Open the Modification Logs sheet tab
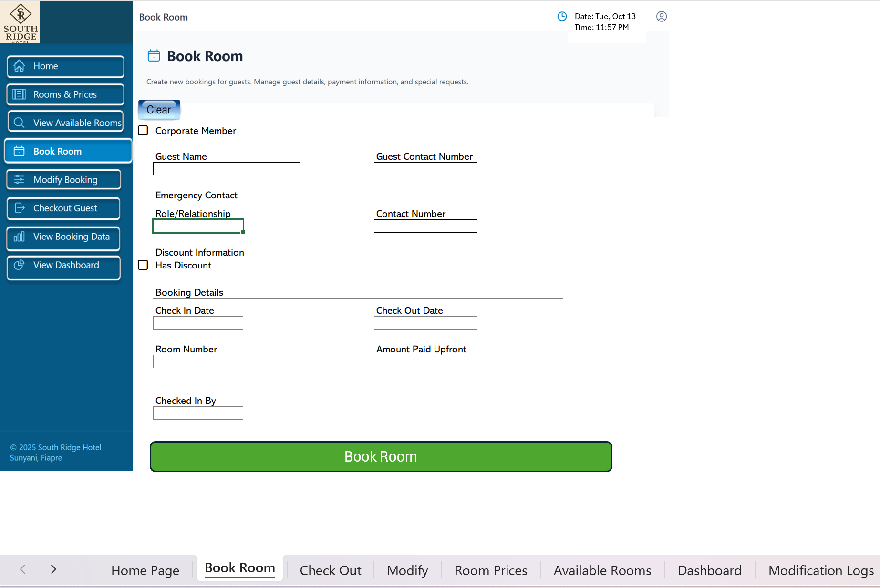The image size is (880, 588). (x=821, y=570)
